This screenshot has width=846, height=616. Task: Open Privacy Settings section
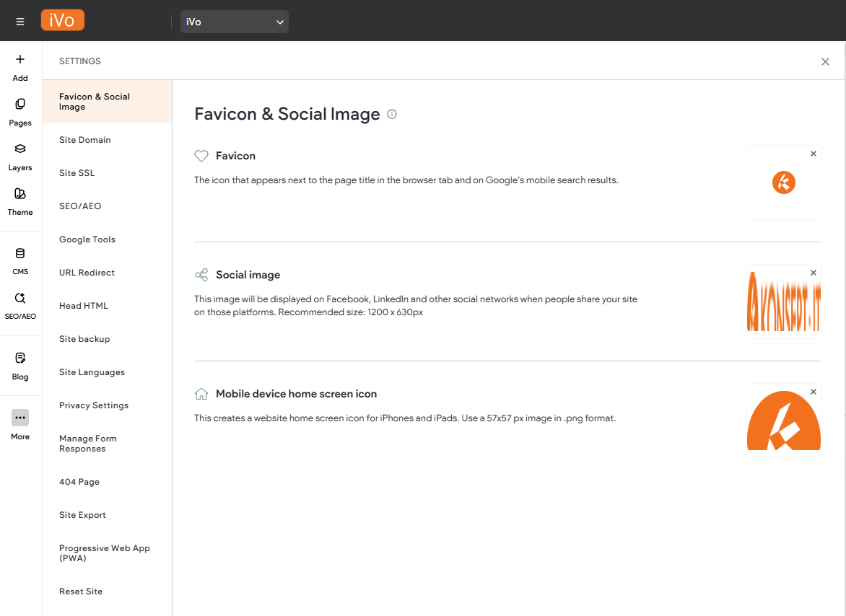coord(94,405)
